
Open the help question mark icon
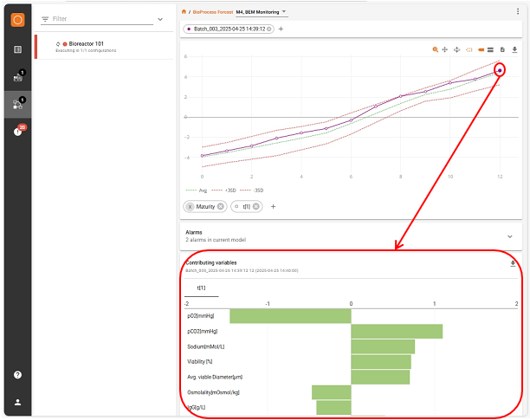(x=17, y=375)
